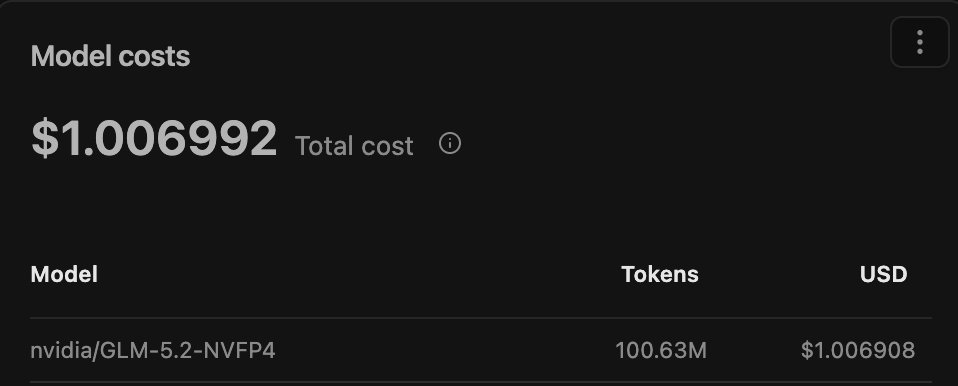Select the $1.006992 total amount
The width and height of the screenshot is (958, 386).
(154, 139)
